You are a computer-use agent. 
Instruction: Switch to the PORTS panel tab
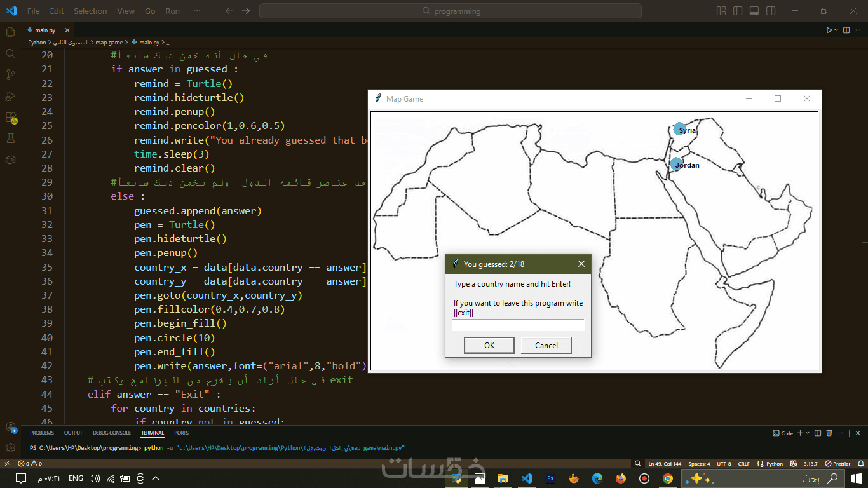(181, 433)
